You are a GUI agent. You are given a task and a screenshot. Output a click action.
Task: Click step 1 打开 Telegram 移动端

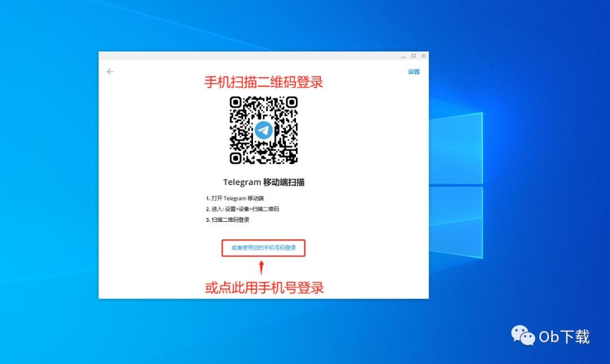pos(235,199)
